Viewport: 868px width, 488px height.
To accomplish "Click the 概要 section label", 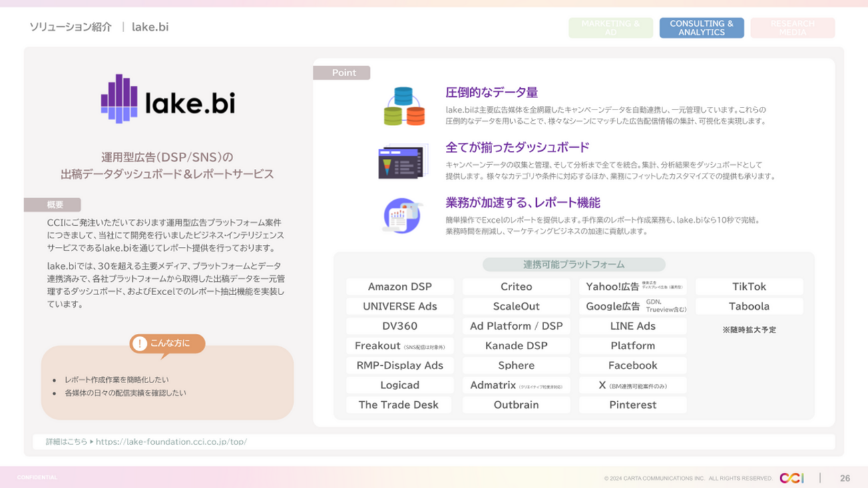I will coord(53,205).
